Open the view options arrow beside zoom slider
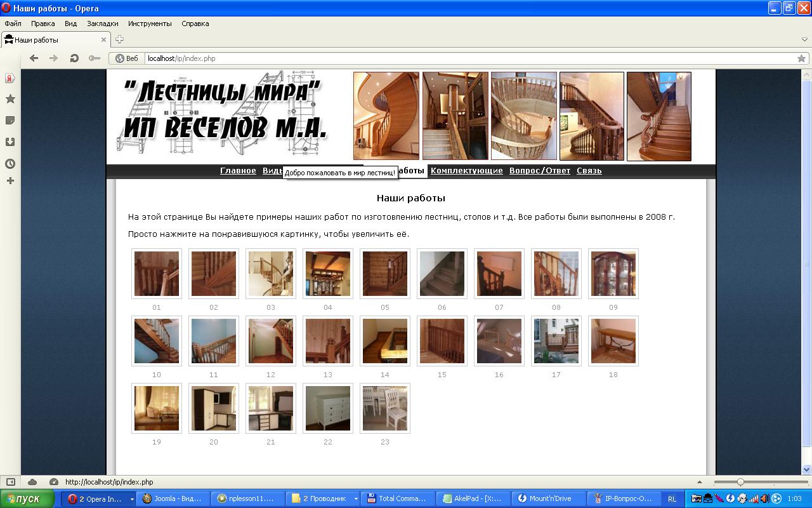This screenshot has height=508, width=812. (x=700, y=482)
